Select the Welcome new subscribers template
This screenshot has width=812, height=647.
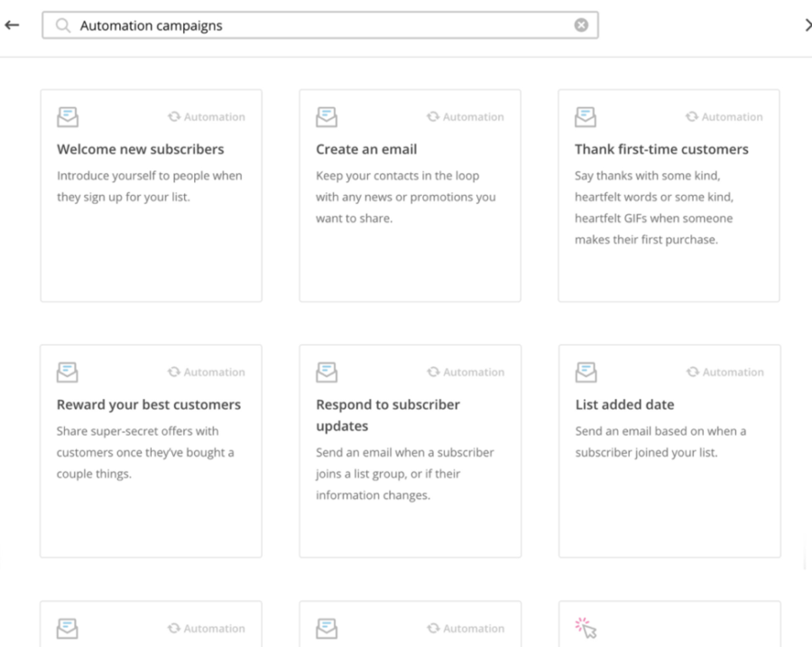151,194
